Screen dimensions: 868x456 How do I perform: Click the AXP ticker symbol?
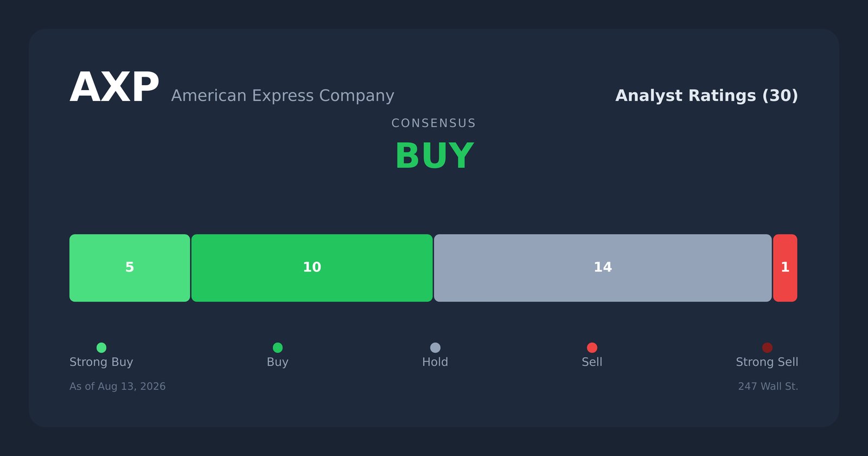click(x=114, y=88)
